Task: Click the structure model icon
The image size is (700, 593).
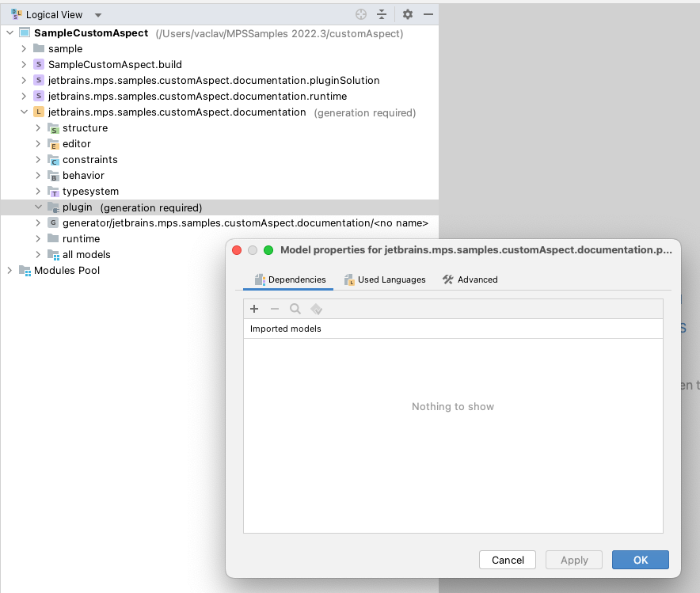Action: point(53,128)
